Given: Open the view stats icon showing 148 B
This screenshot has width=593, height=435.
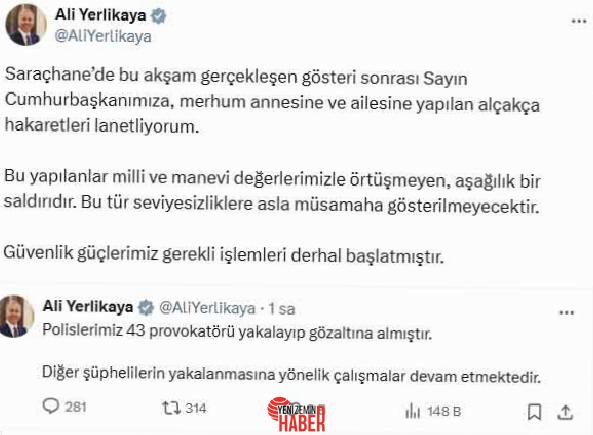Looking at the screenshot, I should 412,411.
